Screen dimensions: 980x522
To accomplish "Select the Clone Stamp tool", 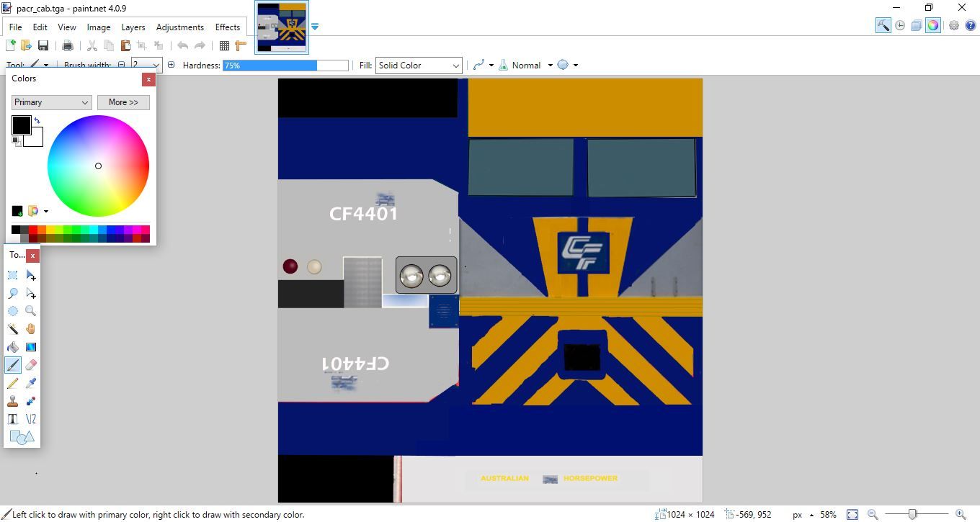I will pyautogui.click(x=13, y=401).
